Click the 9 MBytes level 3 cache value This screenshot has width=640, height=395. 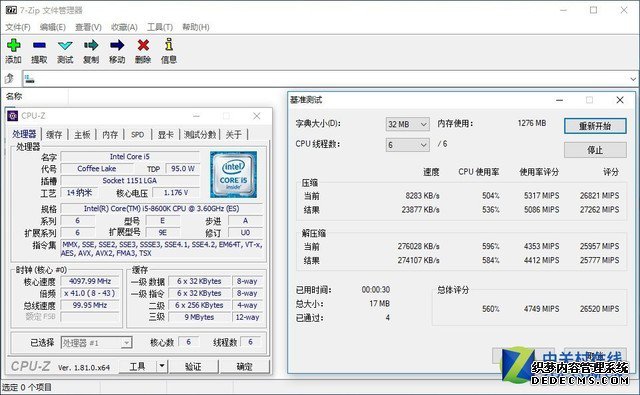click(199, 317)
